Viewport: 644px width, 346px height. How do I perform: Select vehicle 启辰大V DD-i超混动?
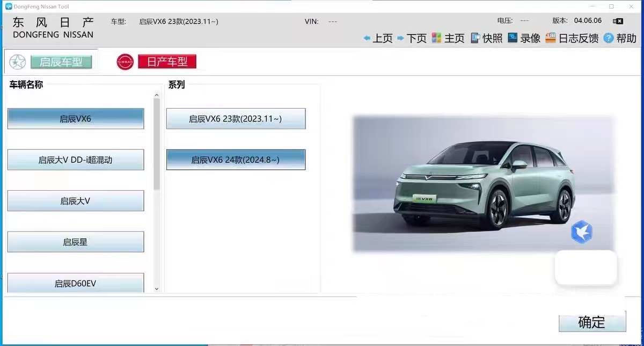(76, 160)
